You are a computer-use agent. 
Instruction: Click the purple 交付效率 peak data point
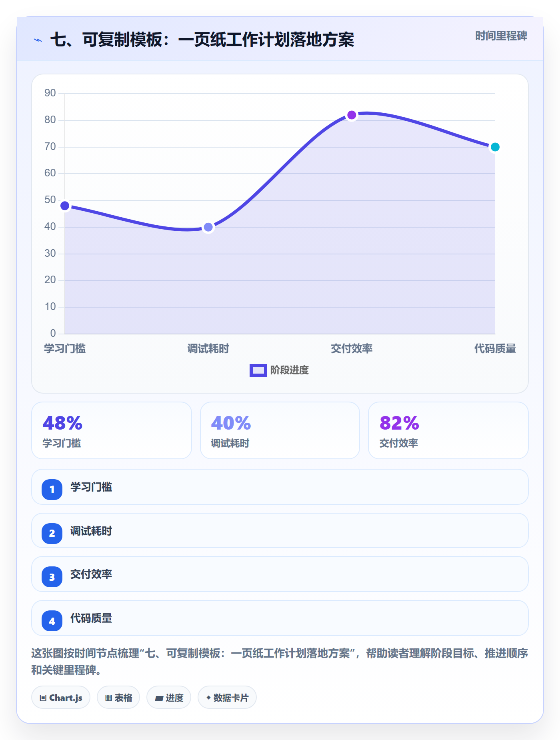tap(352, 115)
